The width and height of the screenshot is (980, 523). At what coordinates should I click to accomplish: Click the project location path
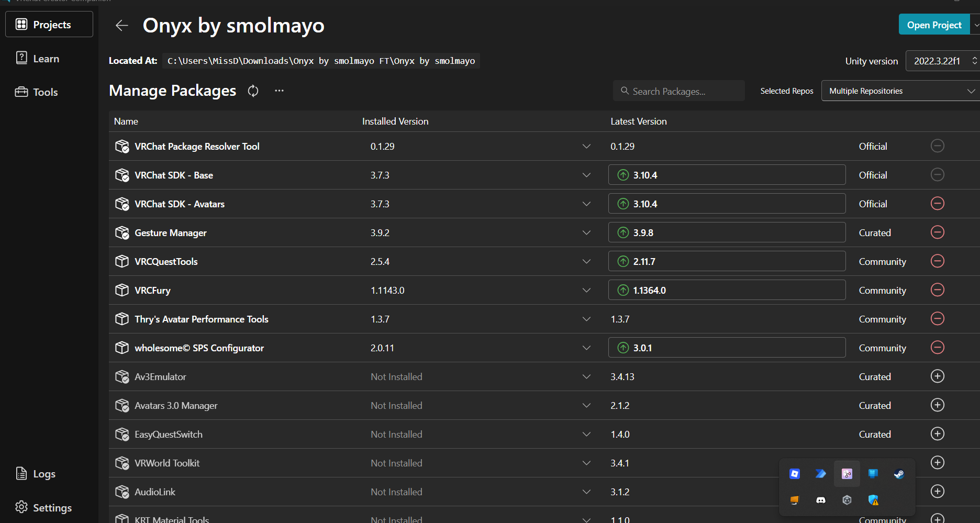(x=321, y=61)
